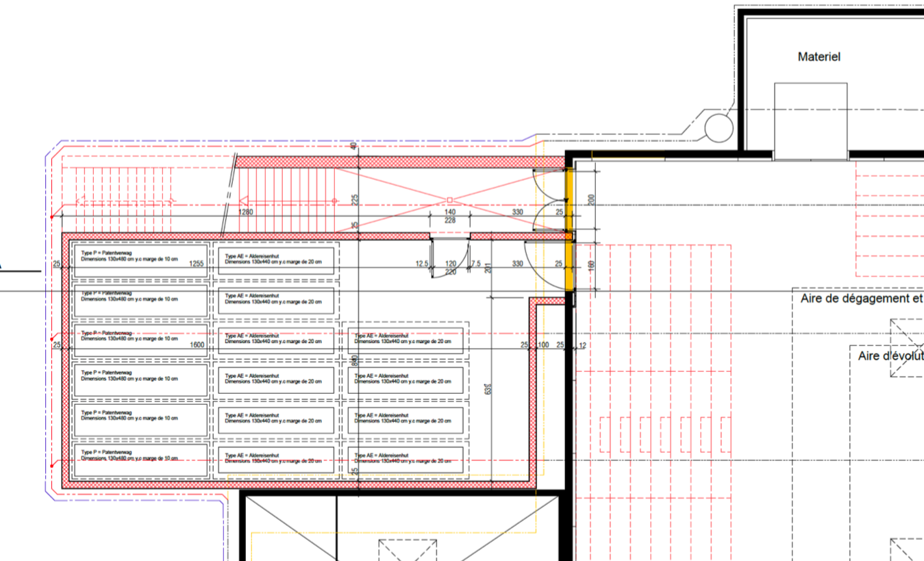Click the 1600 dimension value
The image size is (924, 561).
(197, 345)
